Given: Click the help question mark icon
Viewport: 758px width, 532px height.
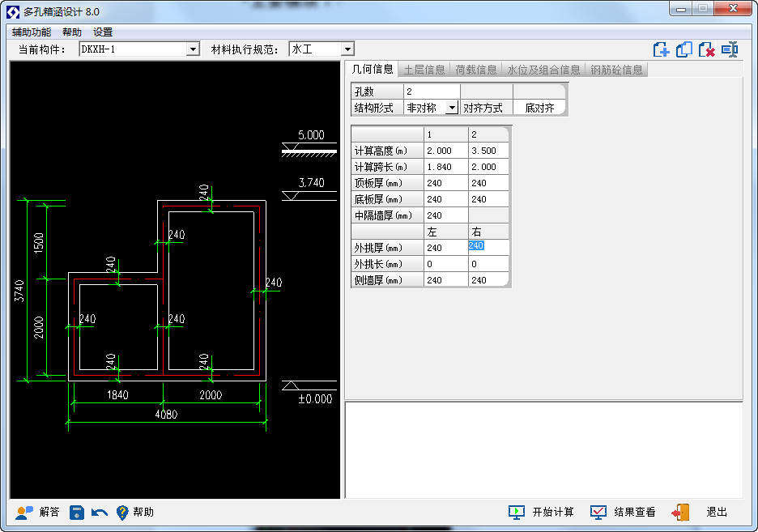Looking at the screenshot, I should [x=122, y=513].
